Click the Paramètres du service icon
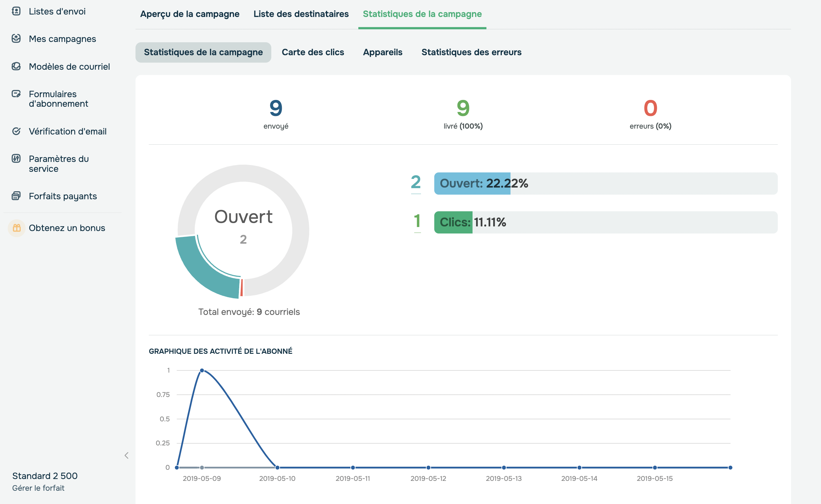 (x=16, y=159)
